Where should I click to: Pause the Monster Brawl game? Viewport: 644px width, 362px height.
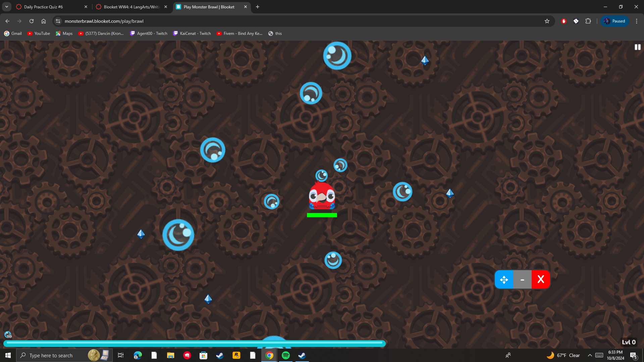click(637, 47)
